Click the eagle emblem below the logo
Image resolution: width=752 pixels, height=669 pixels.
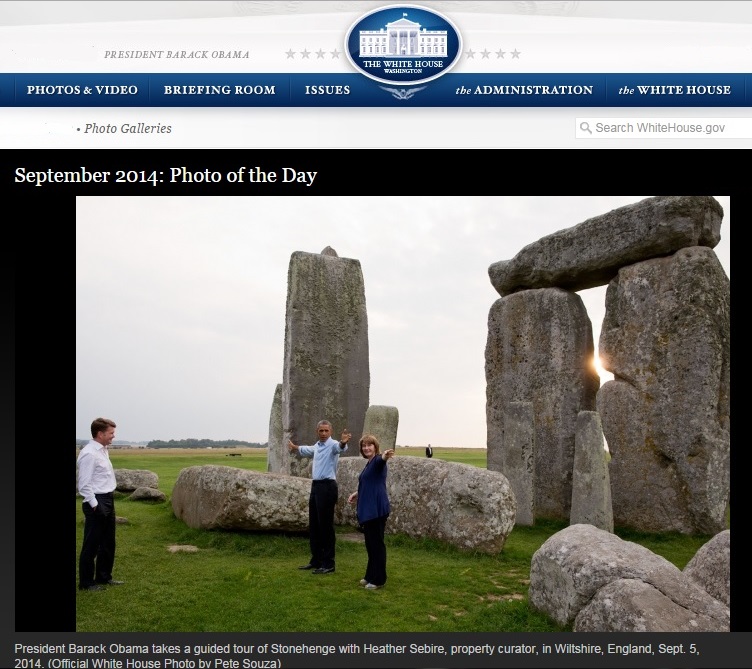pos(403,92)
